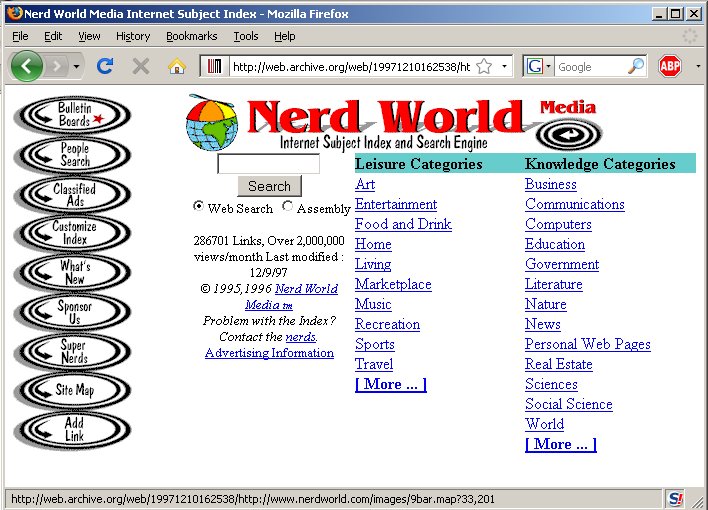This screenshot has height=510, width=708.
Task: Open the Edit menu
Action: pyautogui.click(x=53, y=36)
